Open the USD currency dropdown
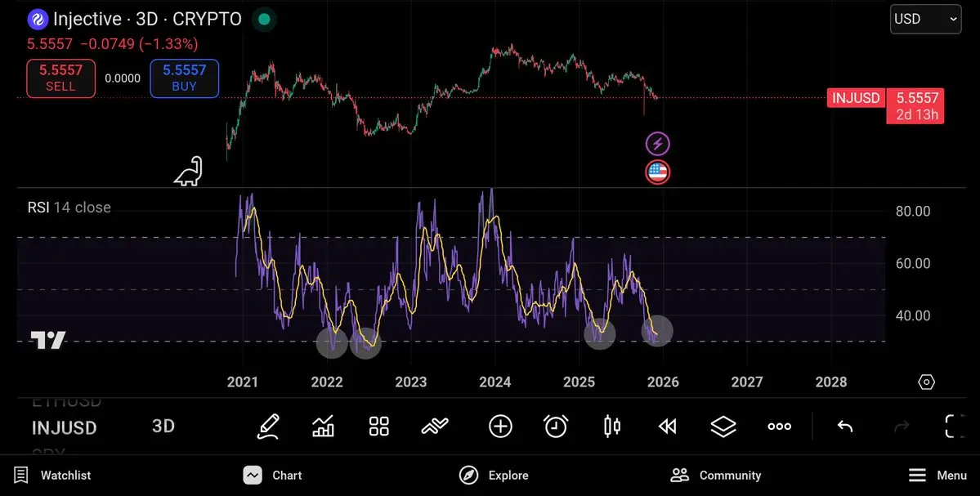Screen dimensions: 980x496 pos(925,19)
